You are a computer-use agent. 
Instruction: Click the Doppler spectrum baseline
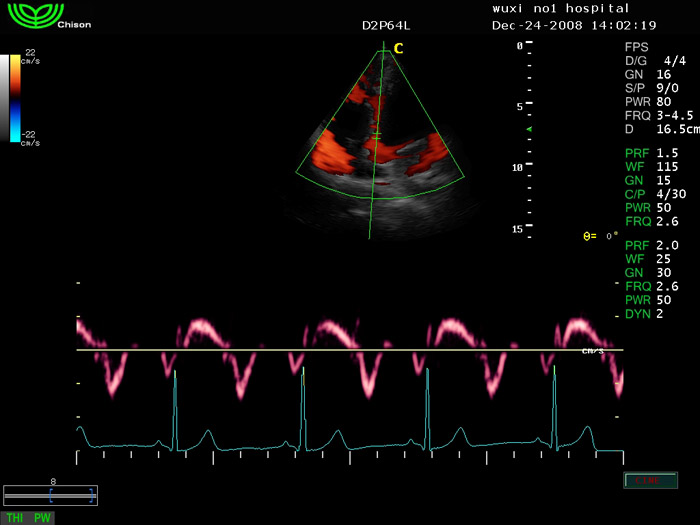pyautogui.click(x=350, y=350)
